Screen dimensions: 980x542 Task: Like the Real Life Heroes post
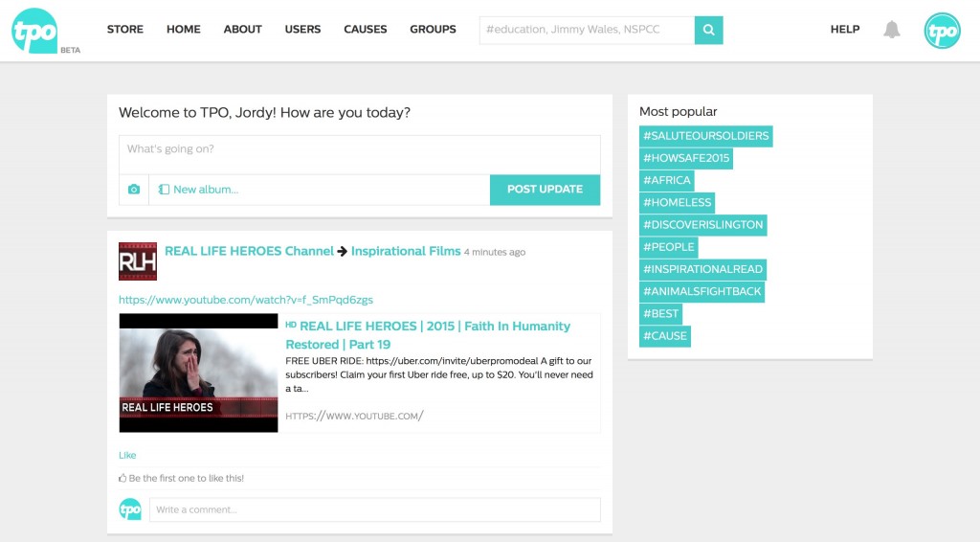[127, 455]
